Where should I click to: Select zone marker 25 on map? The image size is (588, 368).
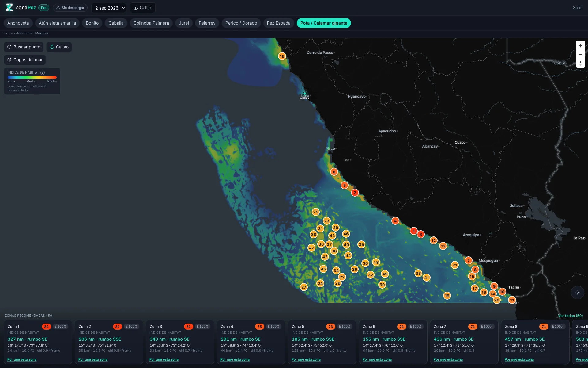point(315,212)
